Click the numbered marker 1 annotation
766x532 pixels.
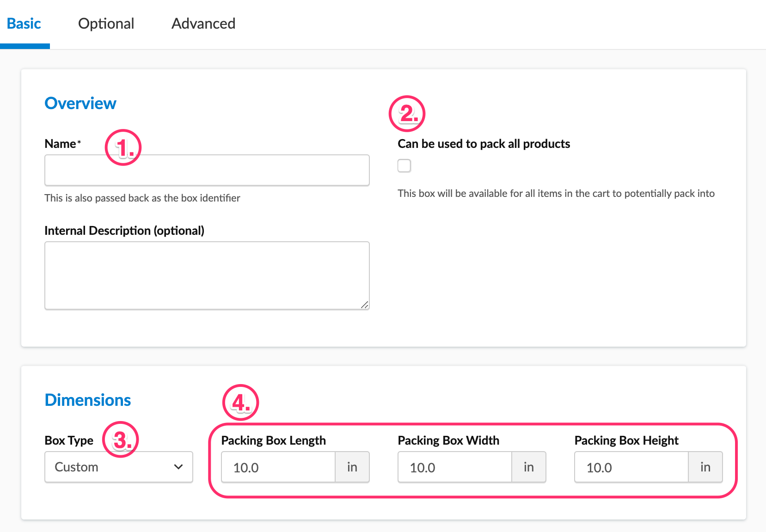click(x=123, y=147)
